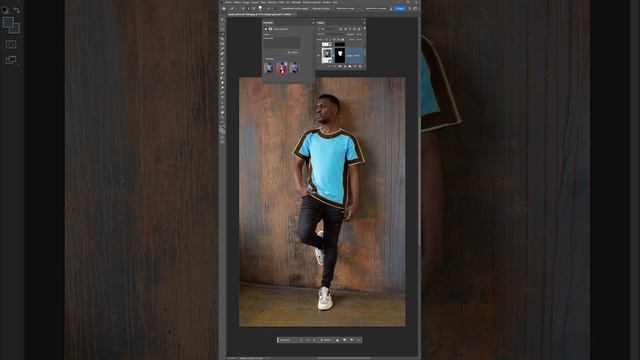The height and width of the screenshot is (360, 640).
Task: Click the prompt field in contextual task bar
Action: (x=289, y=340)
